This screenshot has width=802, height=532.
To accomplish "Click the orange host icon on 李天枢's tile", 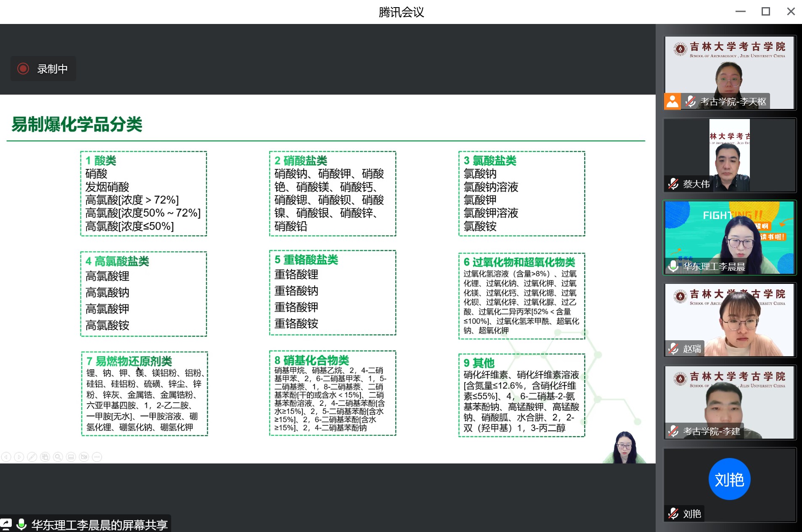I will click(672, 101).
